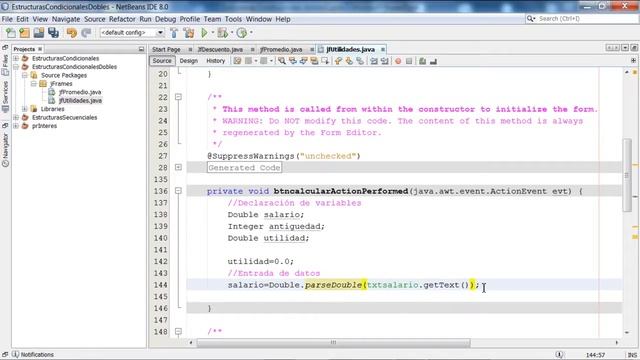Click the Last Edit editor toolbar icon
This screenshot has width=640, height=360.
click(x=237, y=61)
